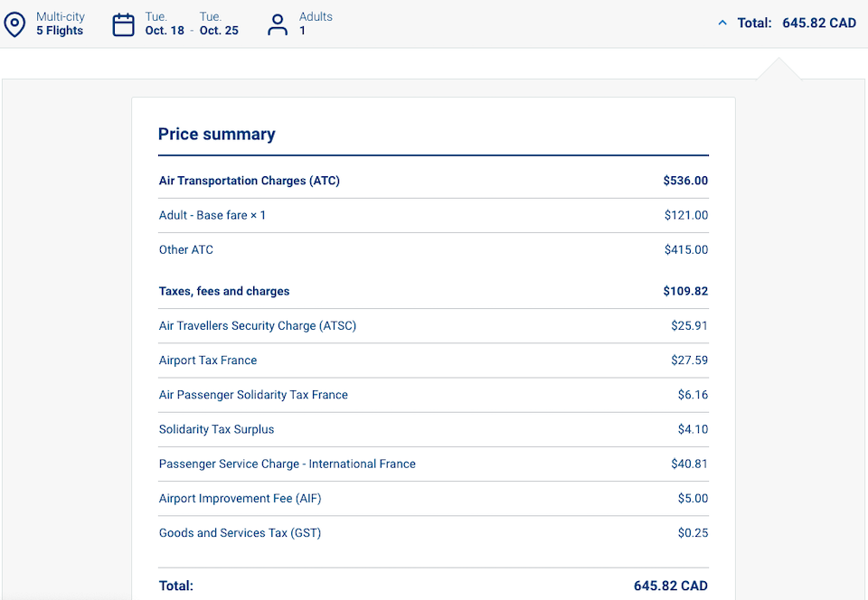Click the $415.00 Other ATC amount
Screen dimensions: 868x600
pos(686,250)
